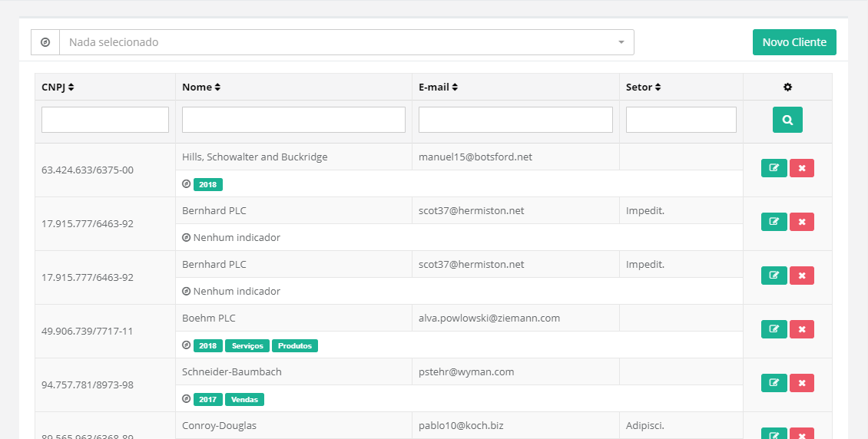Select CNPJ 63.424.633/6375-00
Image resolution: width=868 pixels, height=439 pixels.
tap(88, 170)
